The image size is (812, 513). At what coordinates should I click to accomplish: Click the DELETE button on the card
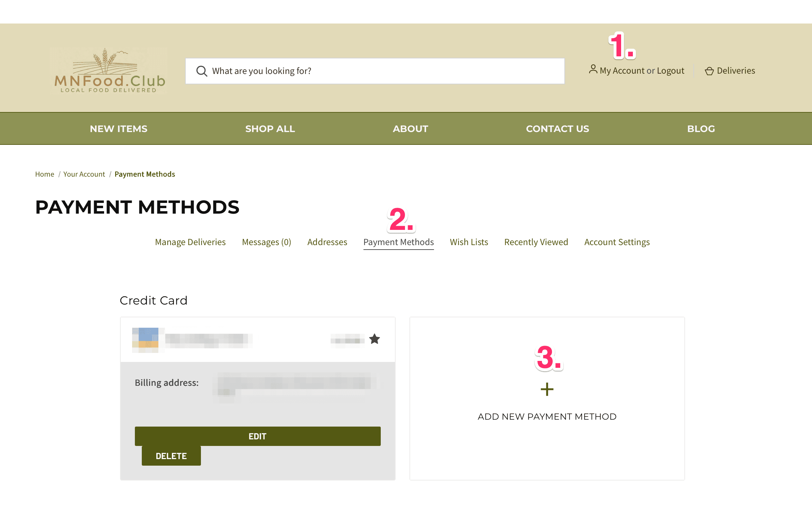click(171, 456)
